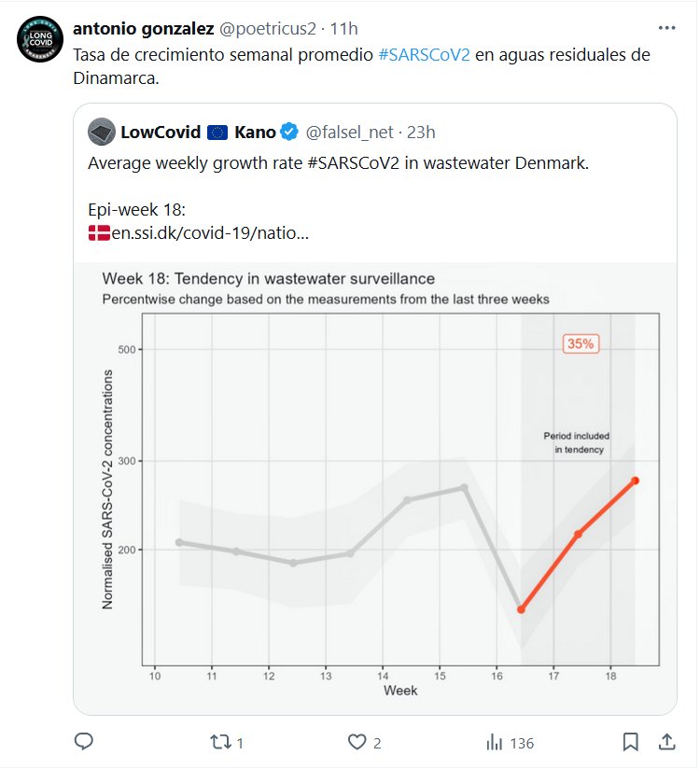Click the reply speech bubble icon
This screenshot has width=700, height=769.
(x=83, y=742)
